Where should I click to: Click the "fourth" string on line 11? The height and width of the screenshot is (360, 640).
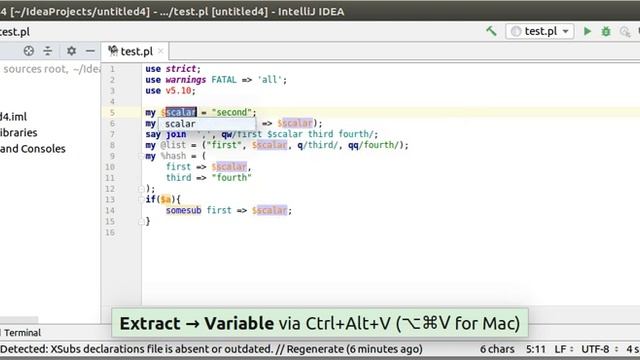[231, 178]
